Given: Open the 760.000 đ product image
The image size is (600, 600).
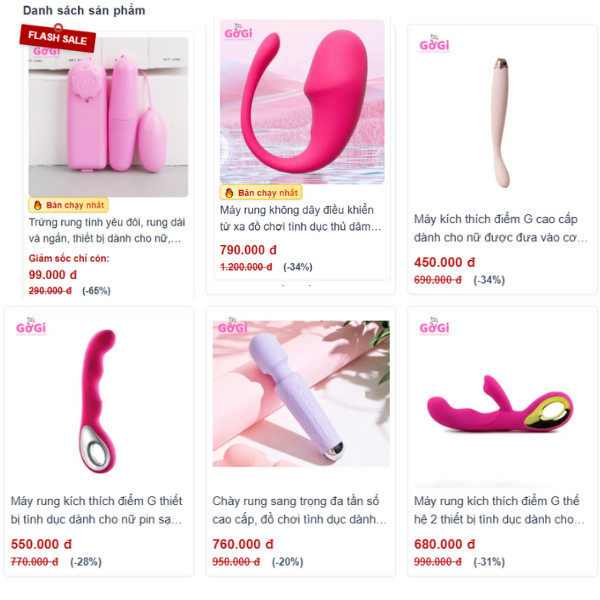Looking at the screenshot, I should (x=301, y=394).
